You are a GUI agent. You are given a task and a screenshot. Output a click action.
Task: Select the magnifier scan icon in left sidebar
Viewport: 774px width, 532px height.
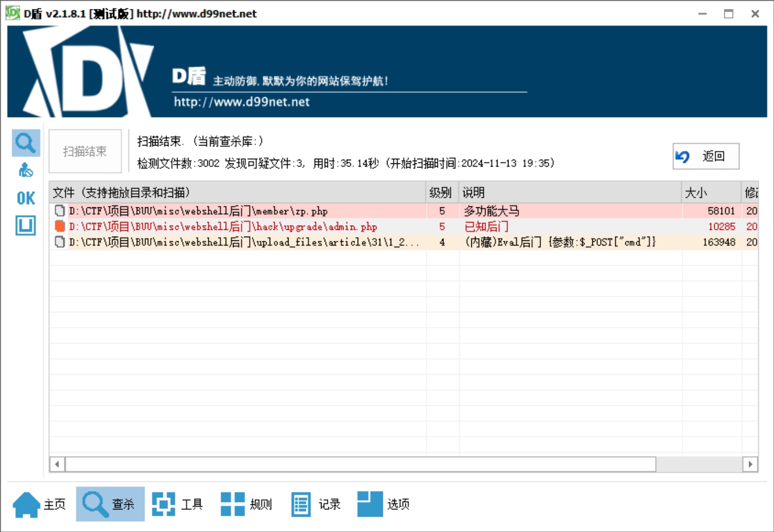(x=25, y=142)
